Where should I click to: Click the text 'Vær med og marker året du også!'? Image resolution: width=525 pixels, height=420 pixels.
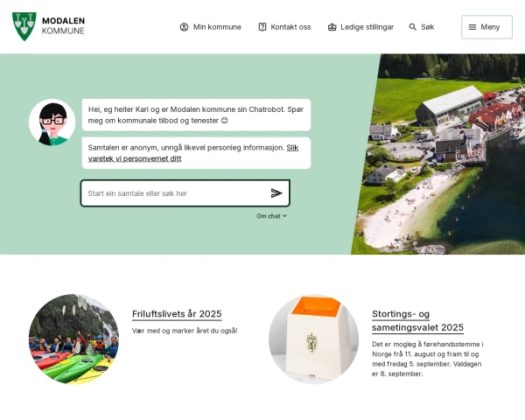click(x=185, y=331)
